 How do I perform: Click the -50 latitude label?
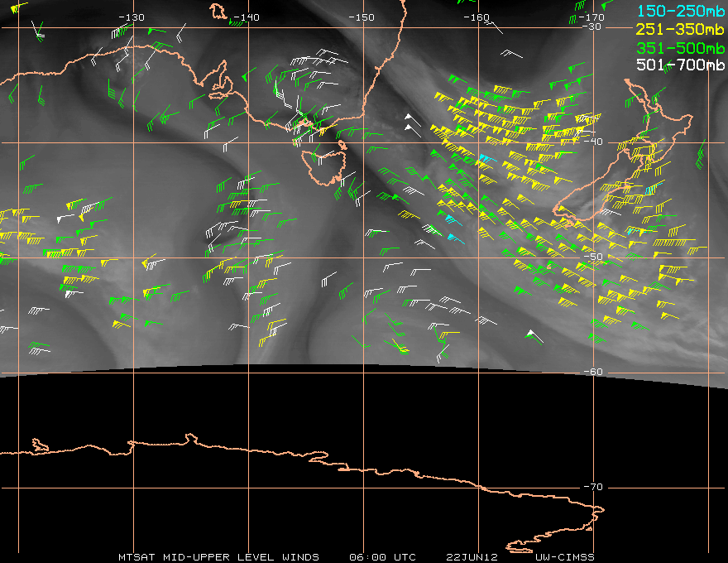coord(593,257)
